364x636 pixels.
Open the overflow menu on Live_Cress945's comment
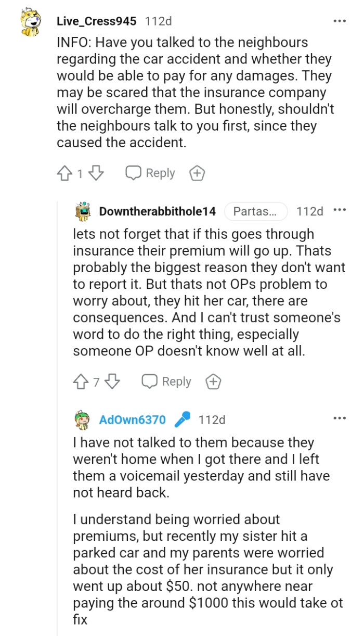340,20
